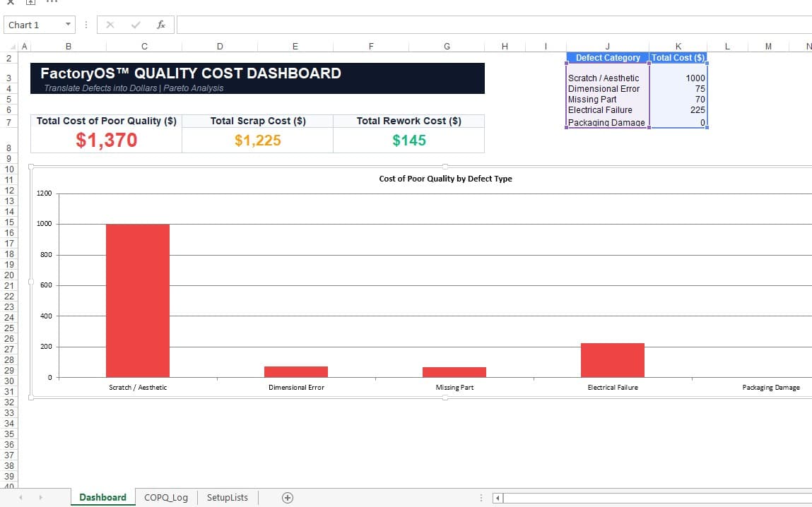Viewport: 812px width, 507px height.
Task: Click Total Cost of Poor Quality label
Action: (x=106, y=121)
